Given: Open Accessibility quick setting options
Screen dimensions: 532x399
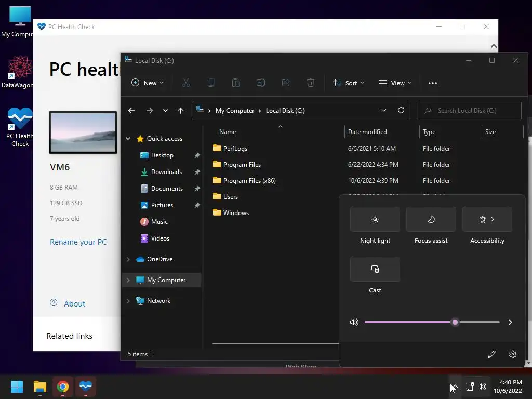Looking at the screenshot, I should click(x=487, y=219).
